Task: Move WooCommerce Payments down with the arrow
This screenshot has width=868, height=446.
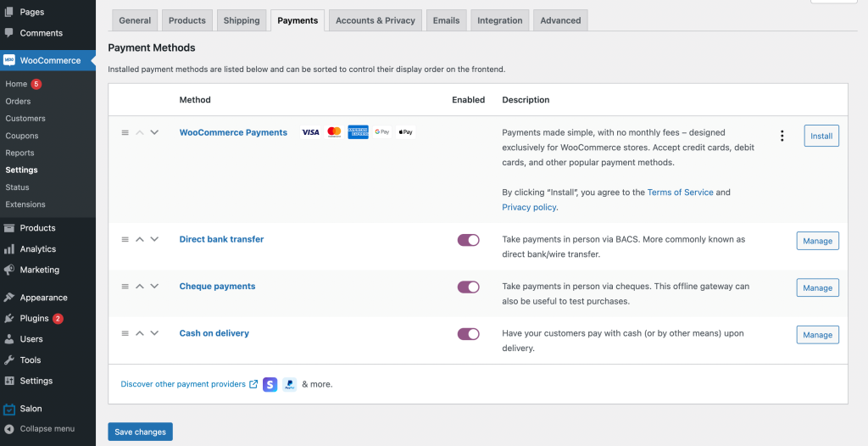Action: [x=154, y=132]
